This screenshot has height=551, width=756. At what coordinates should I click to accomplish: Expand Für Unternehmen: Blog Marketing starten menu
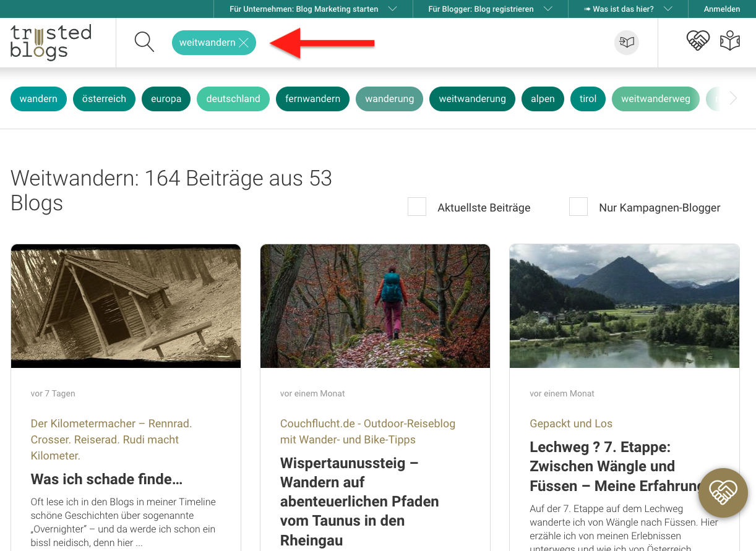(x=312, y=9)
